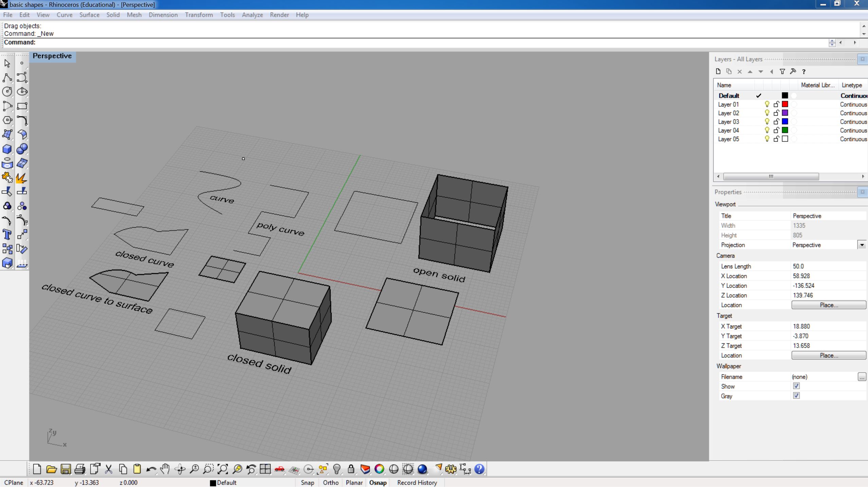This screenshot has width=868, height=487.
Task: Select the Zoom Extents icon
Action: pyautogui.click(x=223, y=469)
